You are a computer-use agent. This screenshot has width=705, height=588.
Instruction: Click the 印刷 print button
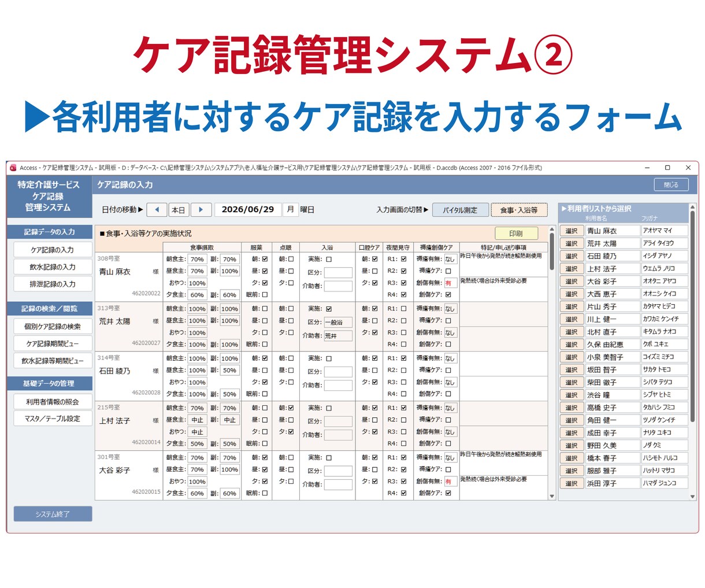(516, 234)
